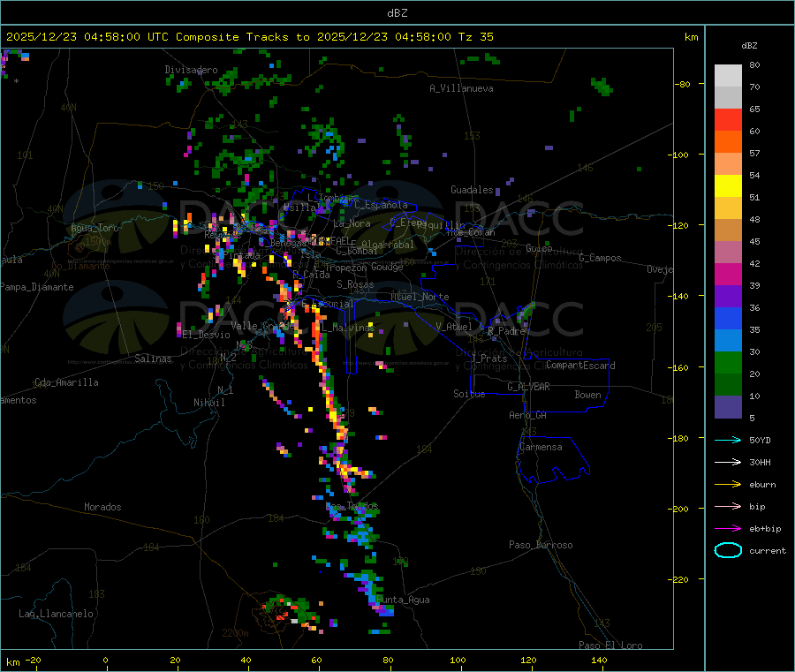Click the 'Punta_Agua' map label
The width and height of the screenshot is (795, 672).
(x=403, y=600)
